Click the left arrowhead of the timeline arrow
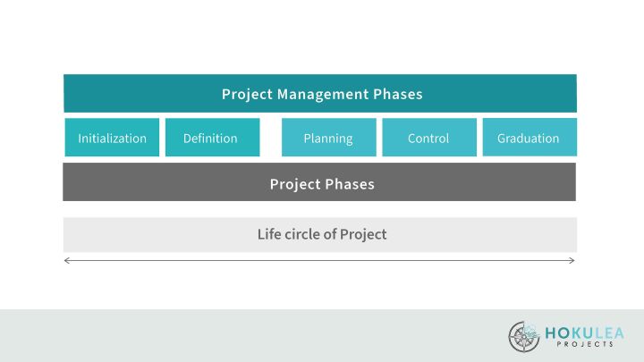Screen dimensions: 644x362 point(66,261)
